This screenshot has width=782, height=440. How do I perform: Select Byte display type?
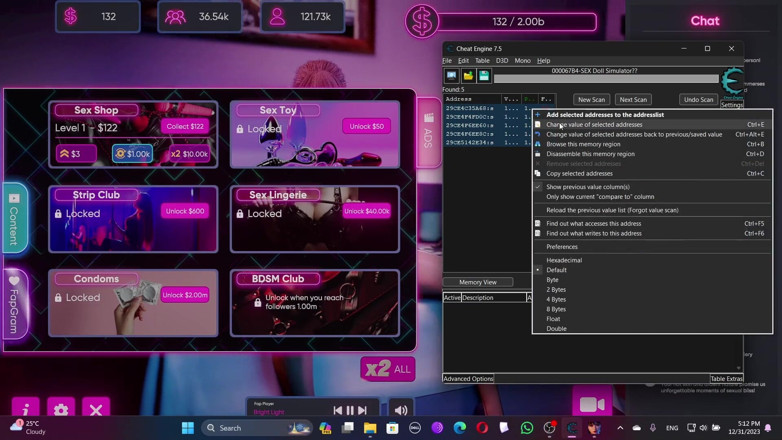coord(652,280)
